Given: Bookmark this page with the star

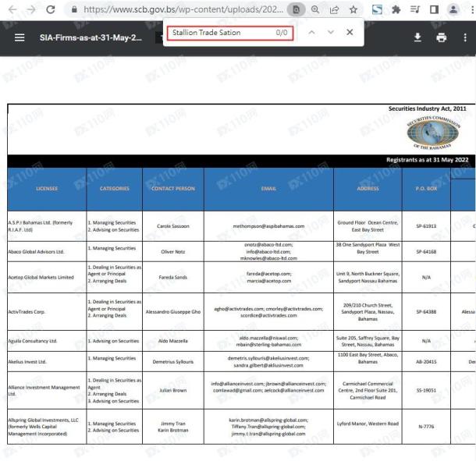Looking at the screenshot, I should coord(353,9).
